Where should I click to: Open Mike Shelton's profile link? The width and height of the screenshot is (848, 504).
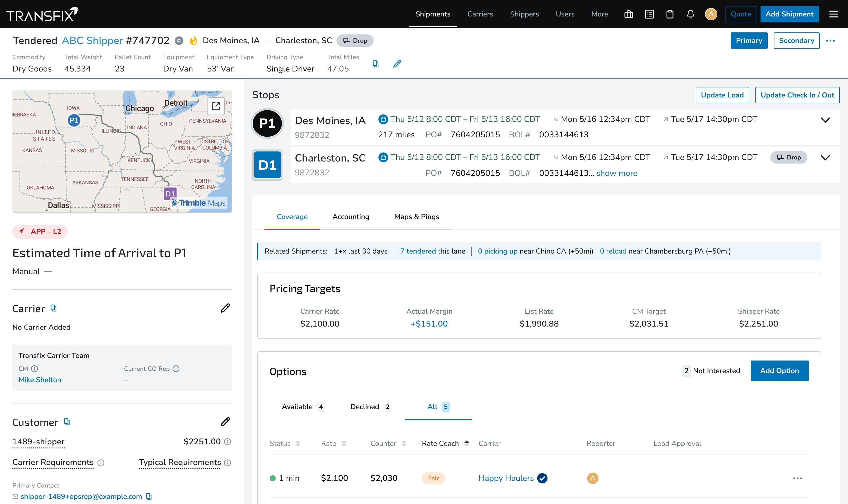click(x=40, y=379)
